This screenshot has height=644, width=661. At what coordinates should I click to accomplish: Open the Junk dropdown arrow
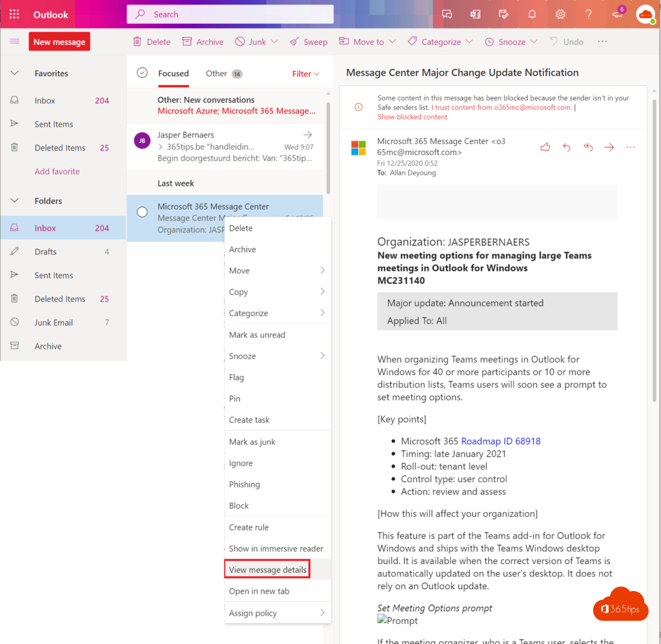(274, 42)
